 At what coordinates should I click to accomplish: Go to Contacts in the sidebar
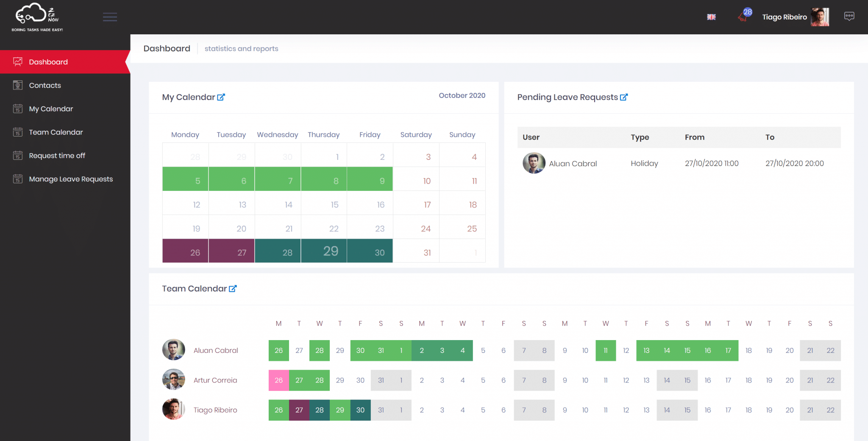pyautogui.click(x=45, y=85)
